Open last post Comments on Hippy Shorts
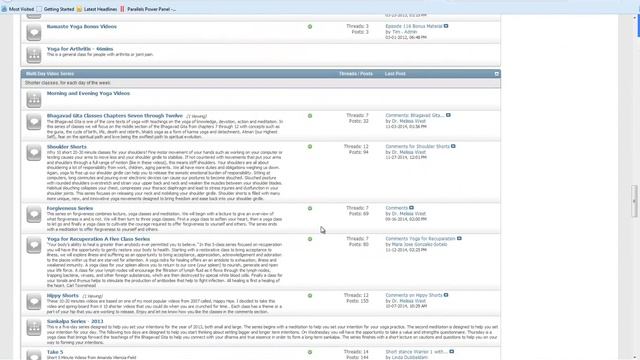 [x=414, y=295]
